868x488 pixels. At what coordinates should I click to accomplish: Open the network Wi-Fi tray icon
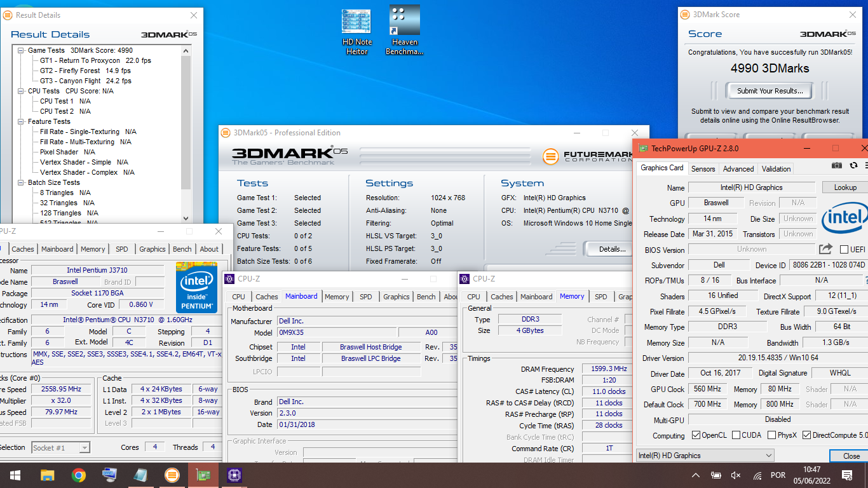(757, 475)
